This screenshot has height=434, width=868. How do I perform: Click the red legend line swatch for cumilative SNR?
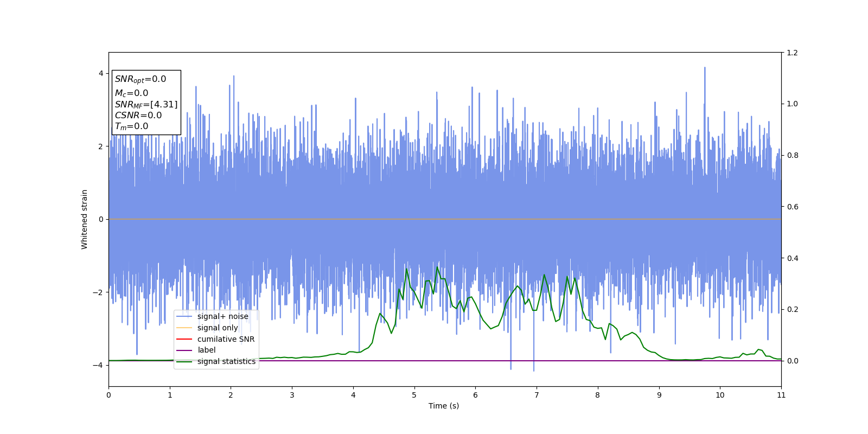click(x=184, y=339)
